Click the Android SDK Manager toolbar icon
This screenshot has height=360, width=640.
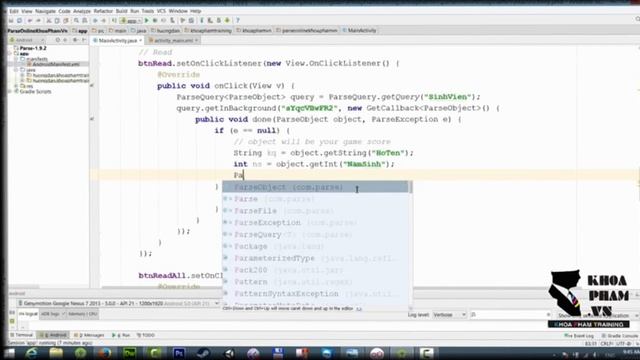(218, 20)
